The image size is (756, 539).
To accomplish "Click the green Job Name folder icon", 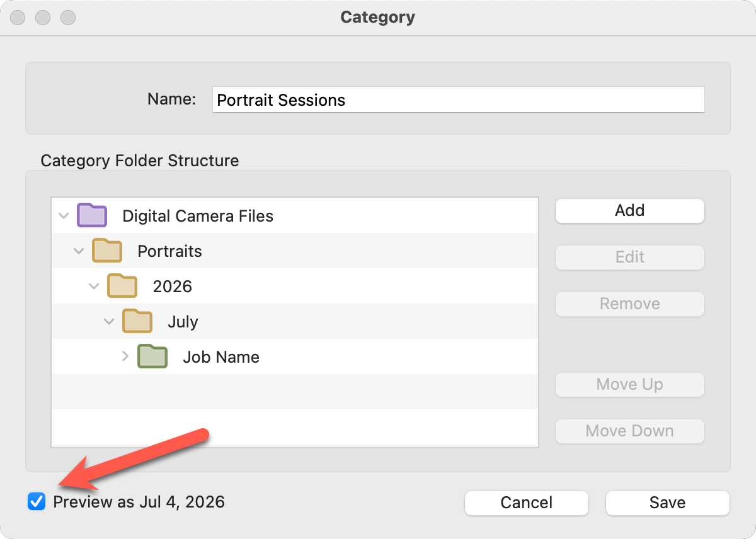I will (152, 356).
